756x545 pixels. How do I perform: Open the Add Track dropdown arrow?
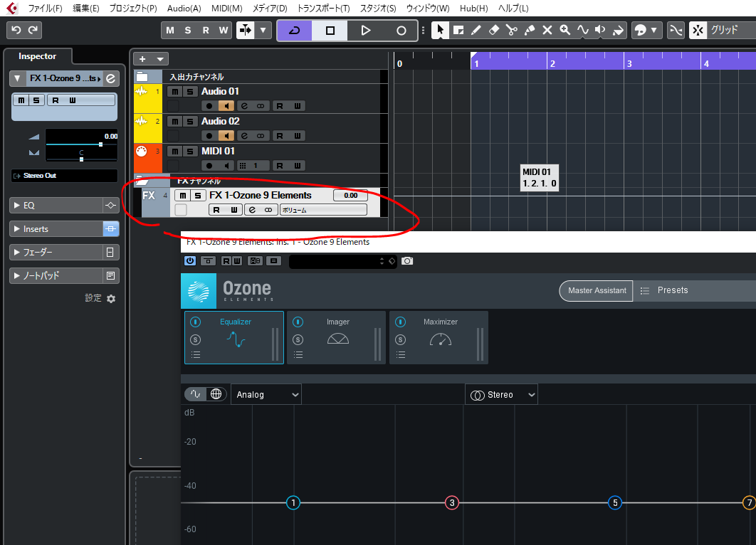[x=160, y=59]
